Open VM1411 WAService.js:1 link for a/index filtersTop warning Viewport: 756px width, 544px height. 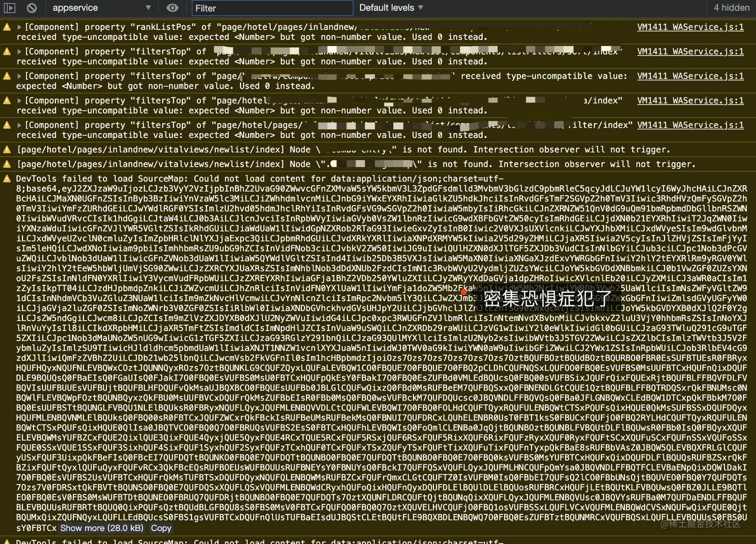click(x=690, y=100)
